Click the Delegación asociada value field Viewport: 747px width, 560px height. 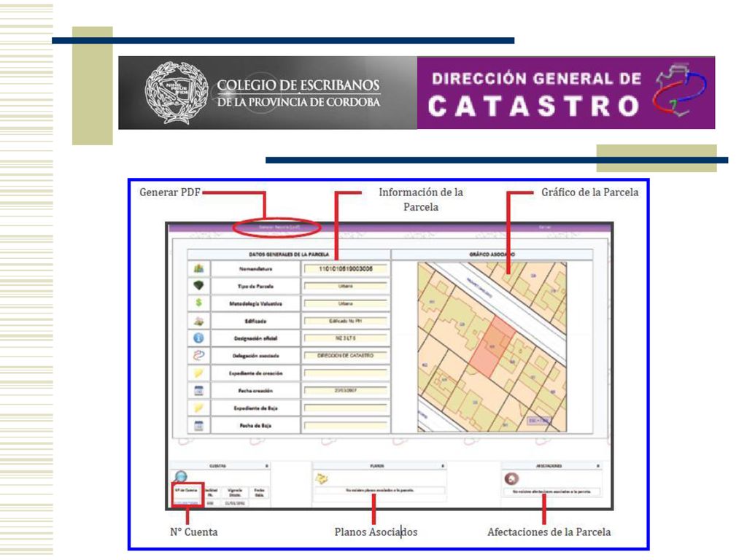[x=345, y=356]
